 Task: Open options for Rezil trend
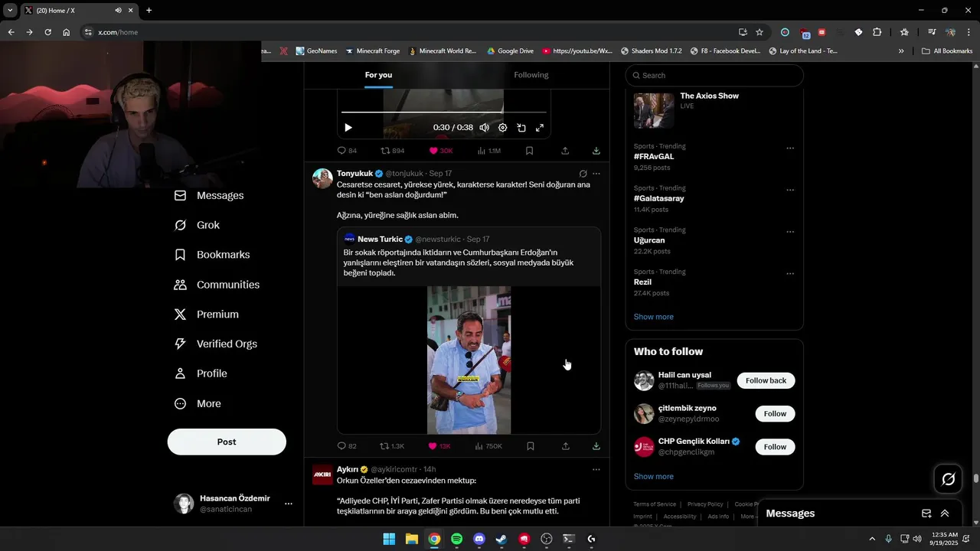(x=790, y=274)
